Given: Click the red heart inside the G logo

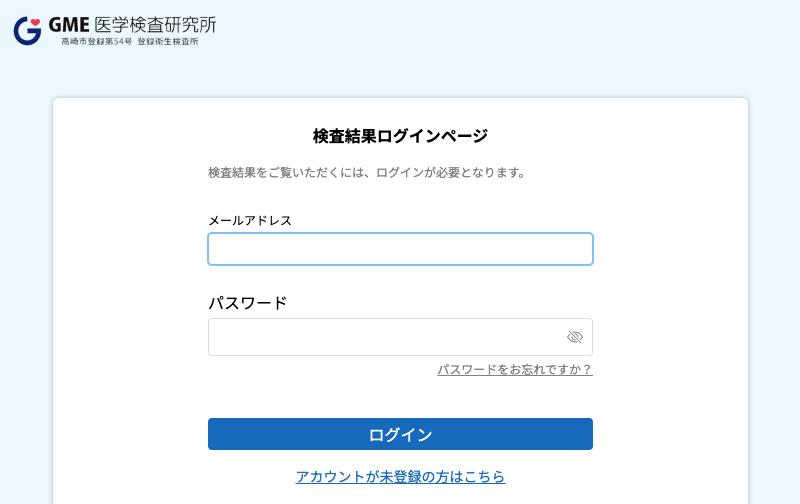Looking at the screenshot, I should (35, 23).
